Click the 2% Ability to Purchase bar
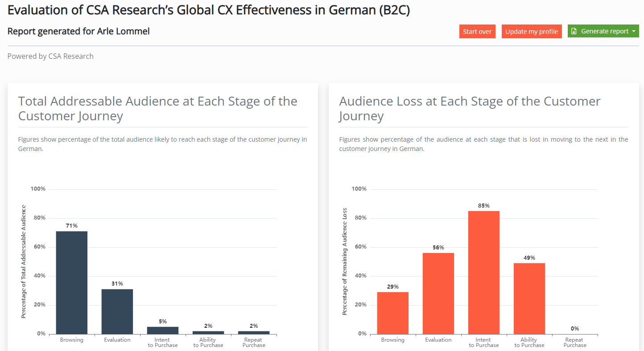This screenshot has width=644, height=351. pos(208,332)
